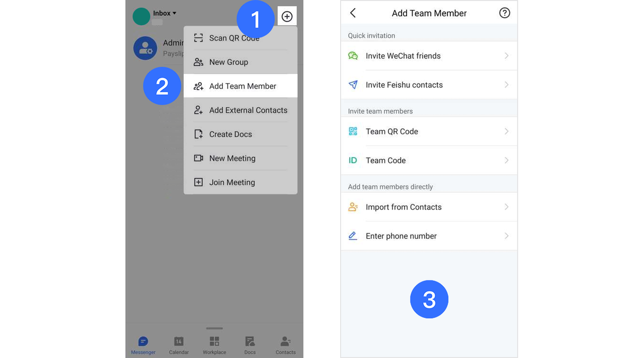Click the Import from Contacts person icon
Screen dimensions: 644x358
pyautogui.click(x=353, y=207)
